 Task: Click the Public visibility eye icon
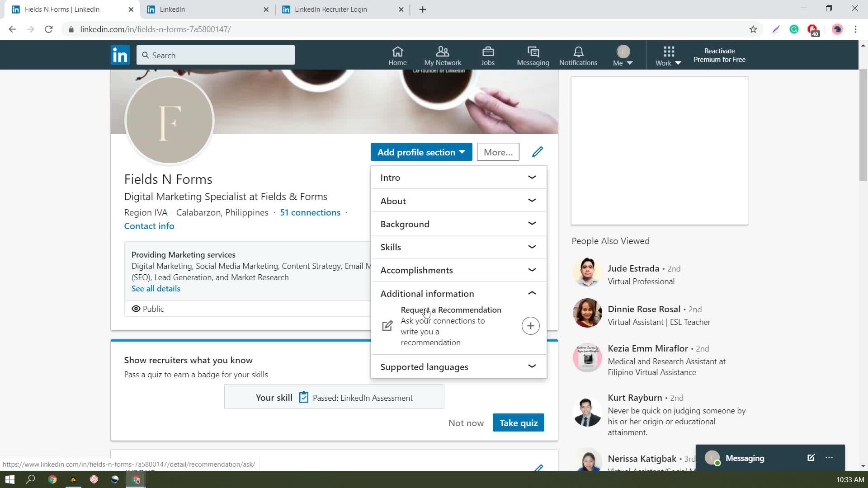[x=136, y=309]
